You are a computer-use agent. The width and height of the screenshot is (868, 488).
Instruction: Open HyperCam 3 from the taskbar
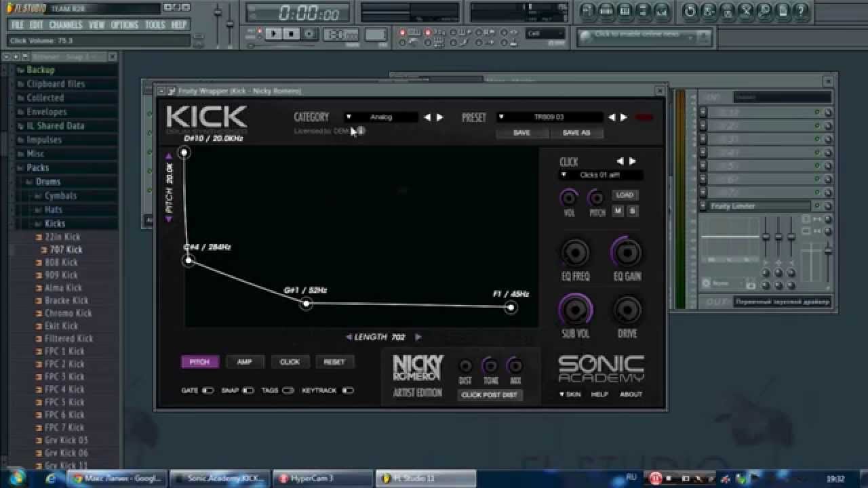pos(323,479)
